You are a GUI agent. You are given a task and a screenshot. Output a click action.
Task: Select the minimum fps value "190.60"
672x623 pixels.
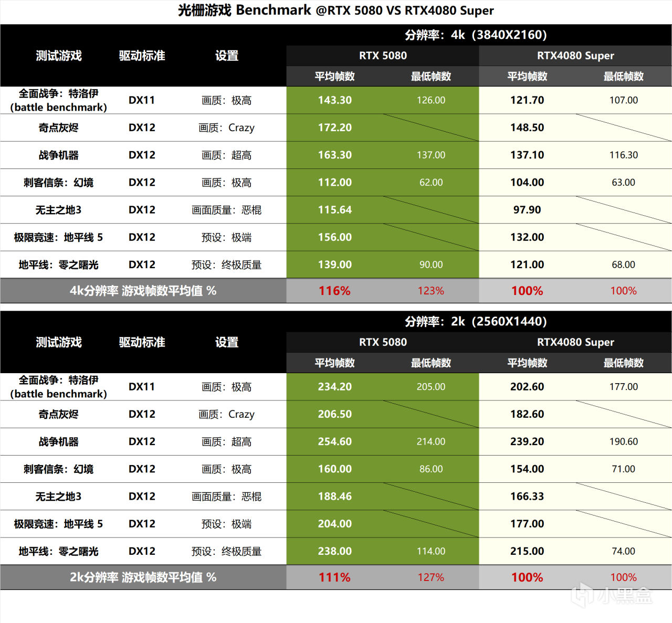[624, 441]
